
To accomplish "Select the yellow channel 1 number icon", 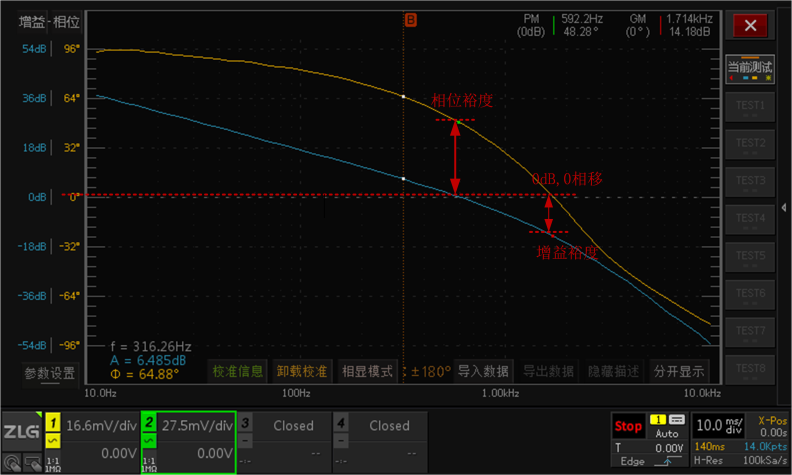I will point(51,425).
